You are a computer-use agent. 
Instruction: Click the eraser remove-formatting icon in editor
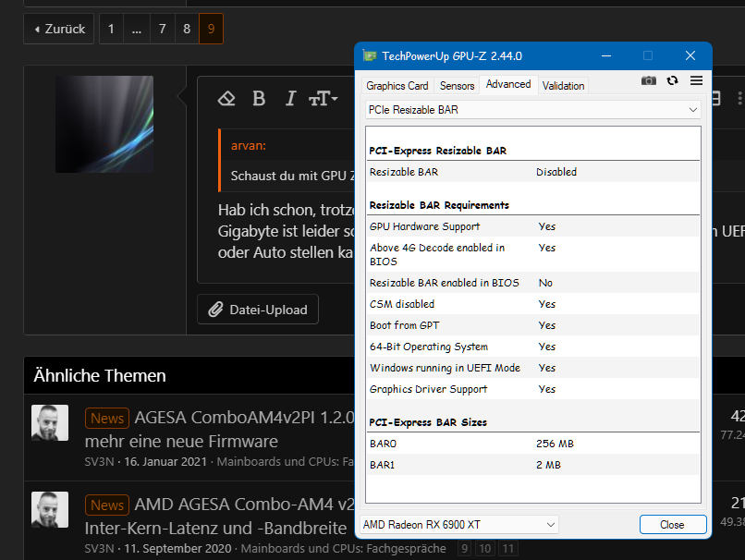coord(226,99)
